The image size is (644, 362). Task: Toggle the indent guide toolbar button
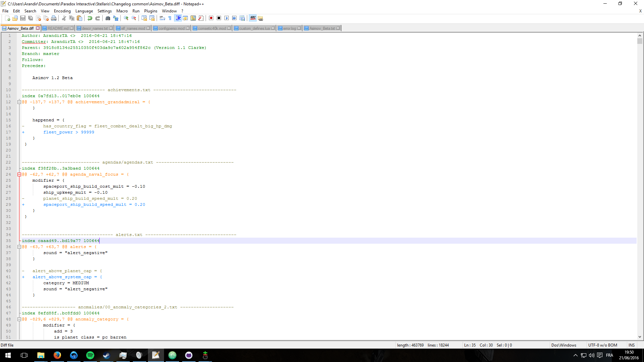(178, 18)
